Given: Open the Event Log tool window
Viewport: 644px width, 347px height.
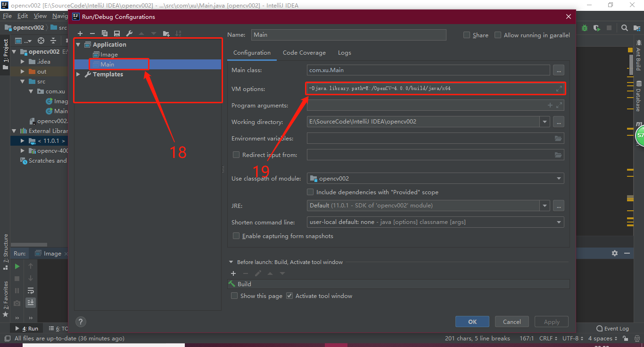Looking at the screenshot, I should point(613,329).
